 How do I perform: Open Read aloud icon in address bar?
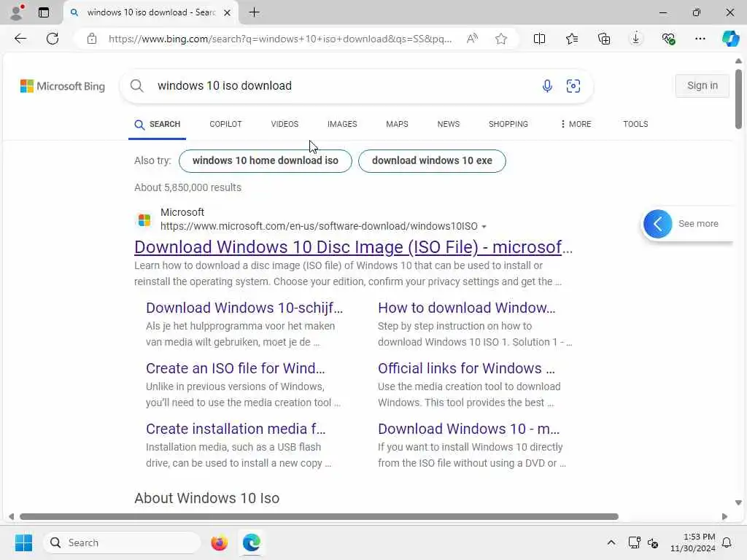[472, 39]
